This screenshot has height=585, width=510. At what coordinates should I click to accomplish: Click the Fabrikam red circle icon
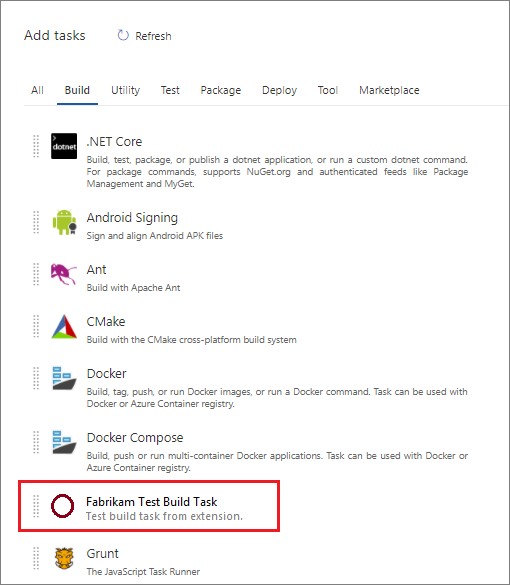[62, 506]
